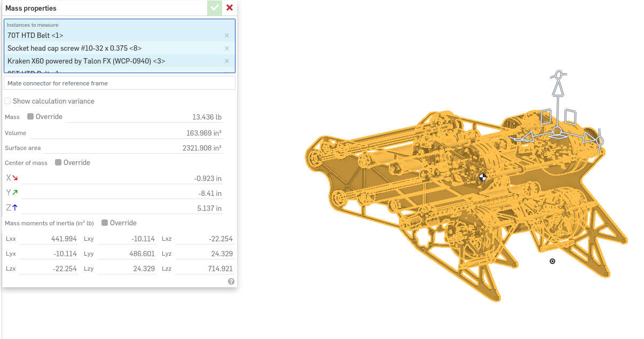
Task: Remove Kraken X60 Talon FX instance
Action: click(x=226, y=61)
